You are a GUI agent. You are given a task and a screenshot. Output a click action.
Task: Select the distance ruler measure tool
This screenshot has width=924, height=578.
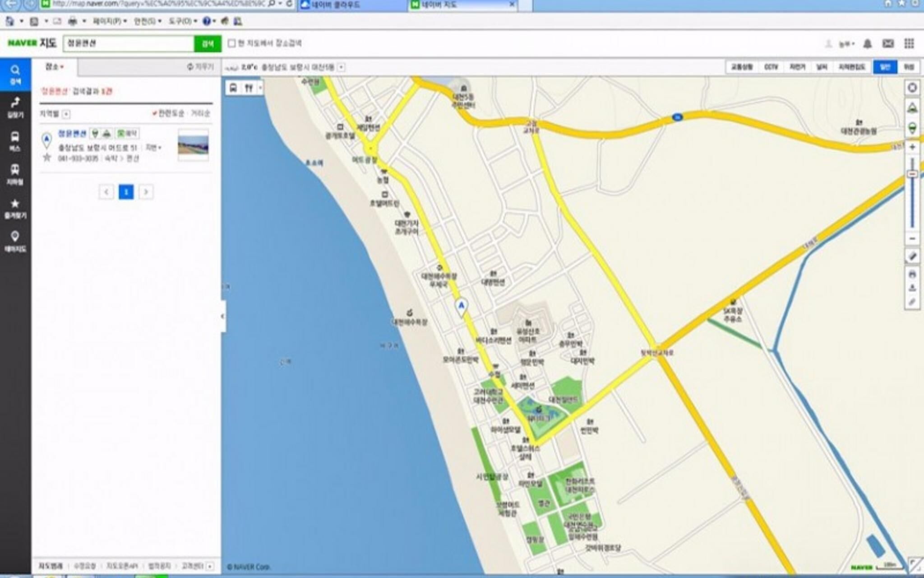[x=912, y=256]
